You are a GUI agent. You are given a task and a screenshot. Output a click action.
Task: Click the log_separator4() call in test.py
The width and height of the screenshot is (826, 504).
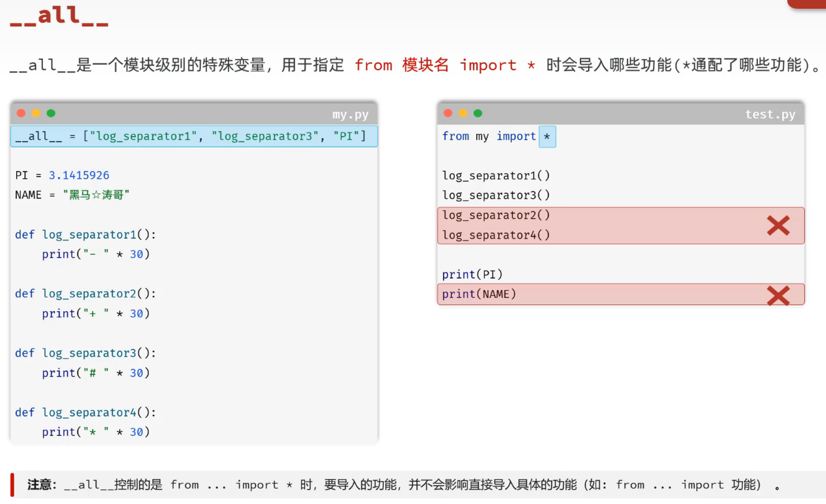(496, 235)
